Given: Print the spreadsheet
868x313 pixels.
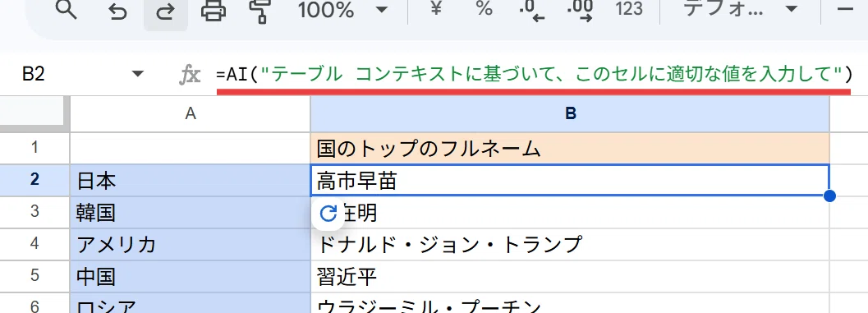Looking at the screenshot, I should pyautogui.click(x=214, y=10).
